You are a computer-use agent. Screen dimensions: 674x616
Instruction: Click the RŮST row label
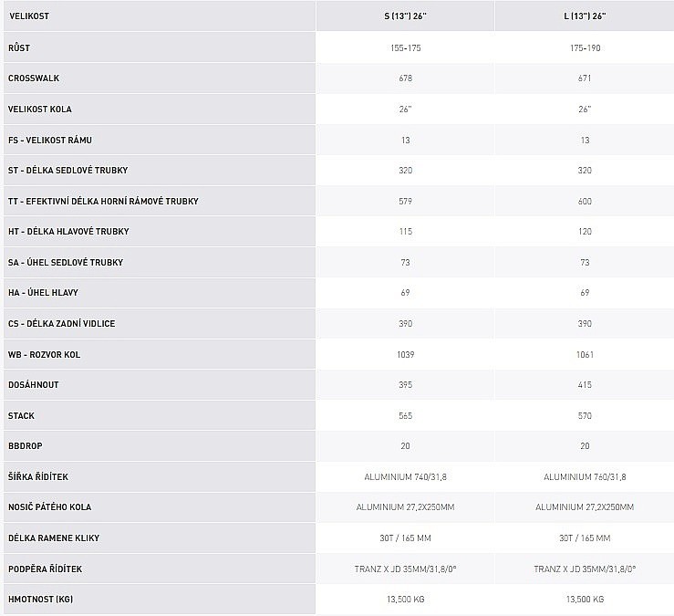pyautogui.click(x=19, y=47)
